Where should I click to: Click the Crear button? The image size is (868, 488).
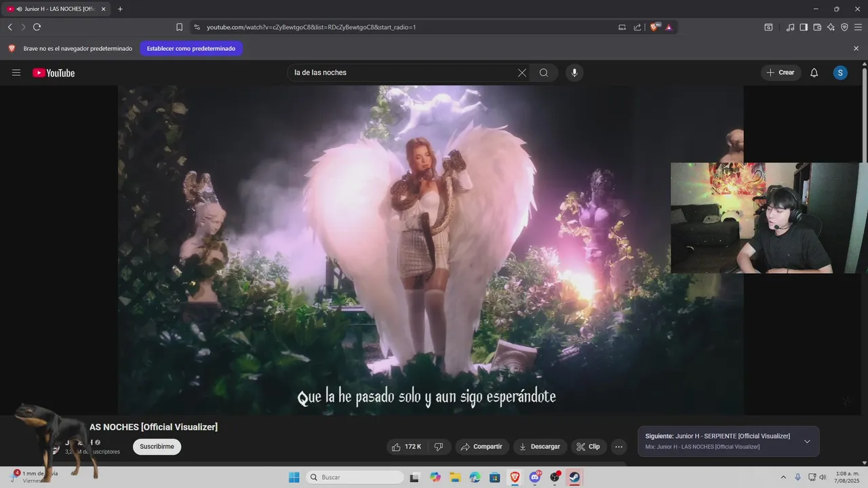click(781, 73)
